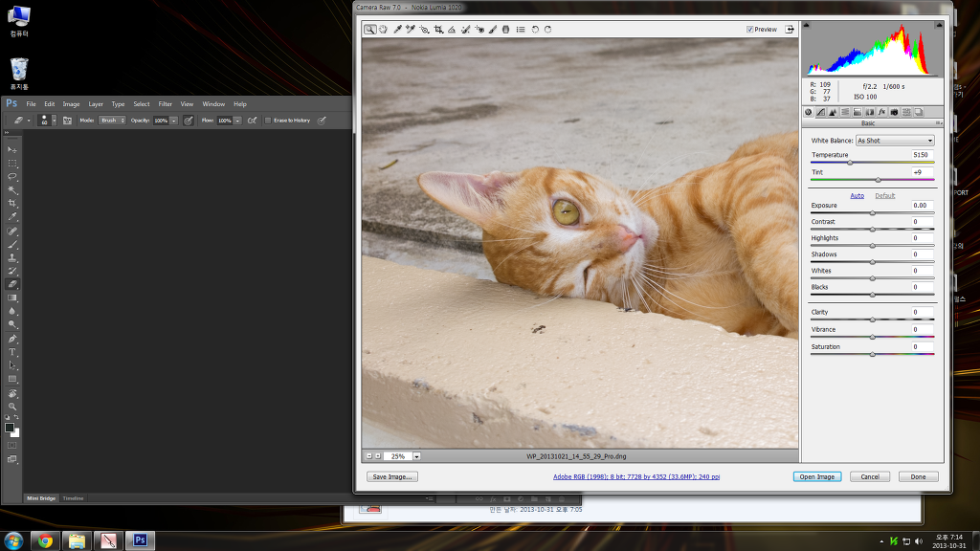Open the Camera Calibration panel tab
This screenshot has width=980, height=551.
point(894,112)
